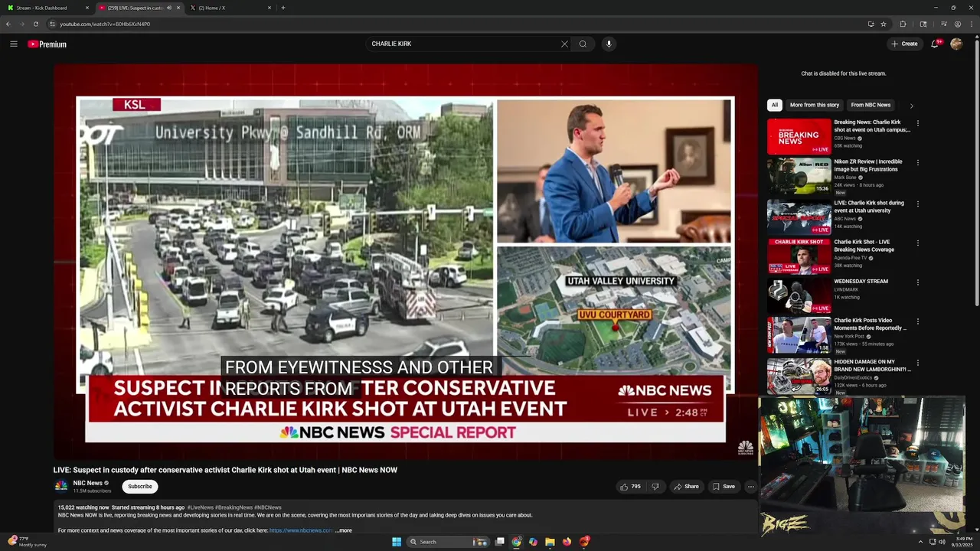Save the video to a playlist
Image resolution: width=980 pixels, height=551 pixels.
point(724,487)
